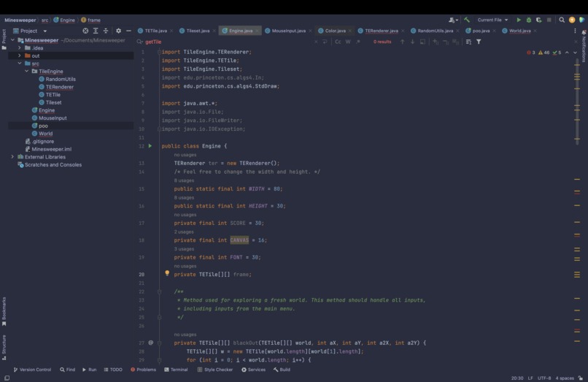Open Terminal tool window
Viewport: 588px width, 382px height.
176,370
